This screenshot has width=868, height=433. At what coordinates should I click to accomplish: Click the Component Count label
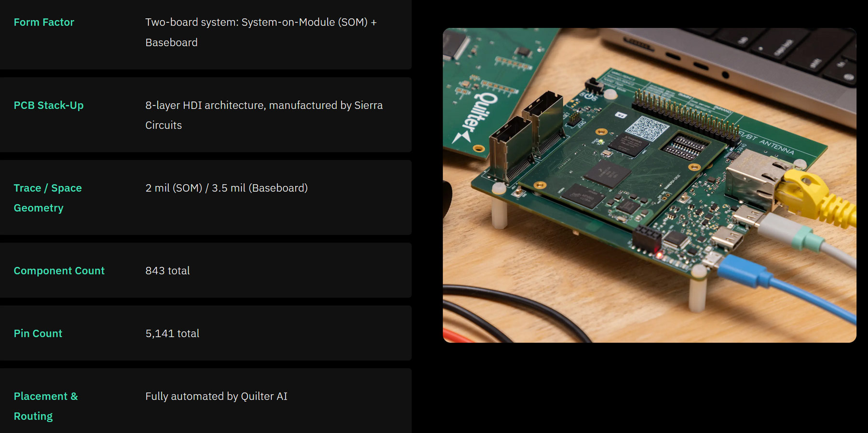[59, 271]
